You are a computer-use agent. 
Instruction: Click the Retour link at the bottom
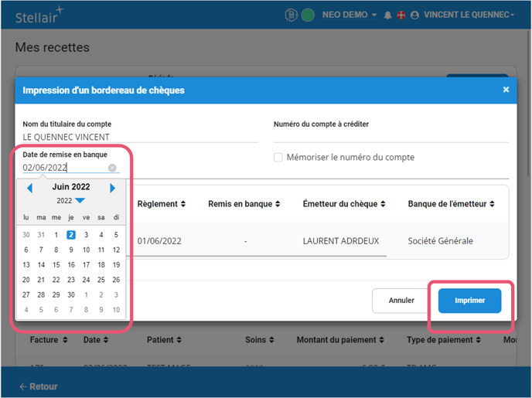[39, 386]
